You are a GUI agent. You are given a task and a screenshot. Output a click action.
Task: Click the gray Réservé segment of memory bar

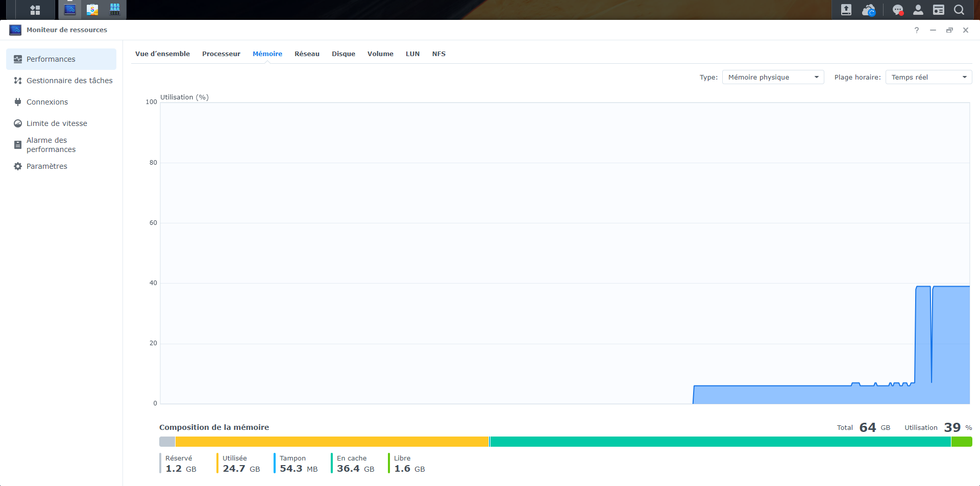pyautogui.click(x=167, y=442)
